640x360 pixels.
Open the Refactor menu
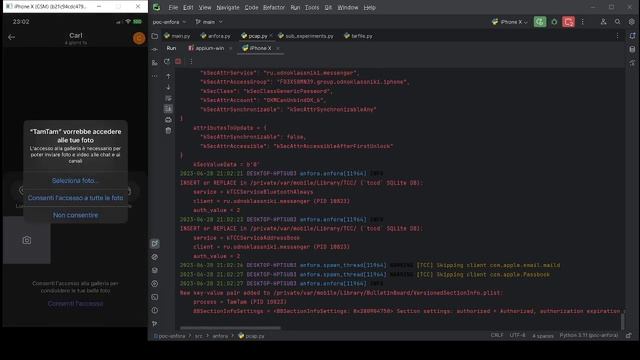point(274,7)
